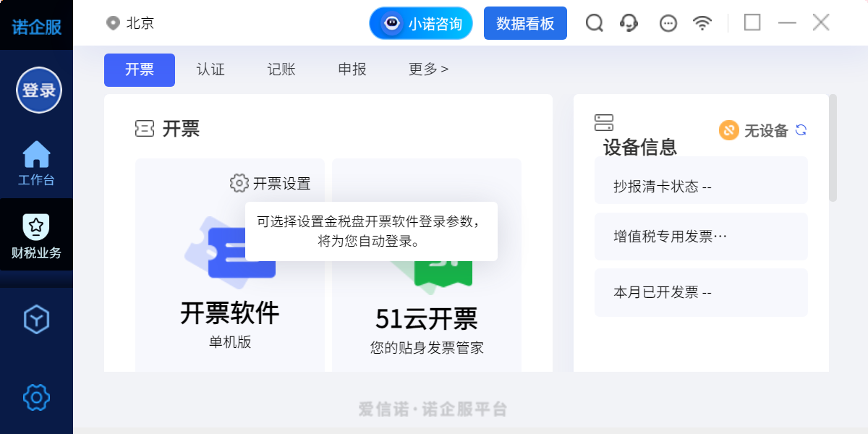Click the ellipsis more-options icon in title bar

point(668,22)
